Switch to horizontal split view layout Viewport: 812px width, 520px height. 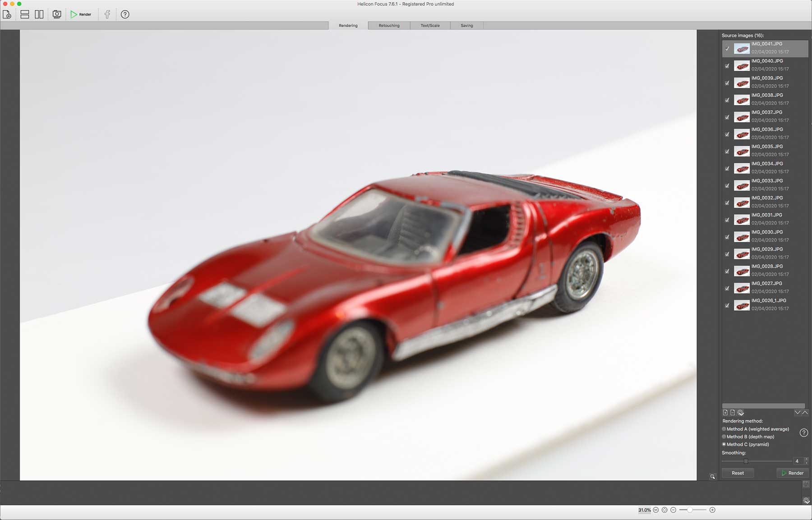[x=25, y=14]
